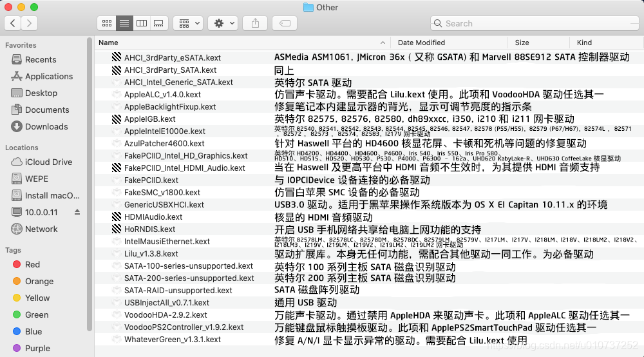Go forward with the right arrow button
The image size is (644, 357).
point(29,23)
